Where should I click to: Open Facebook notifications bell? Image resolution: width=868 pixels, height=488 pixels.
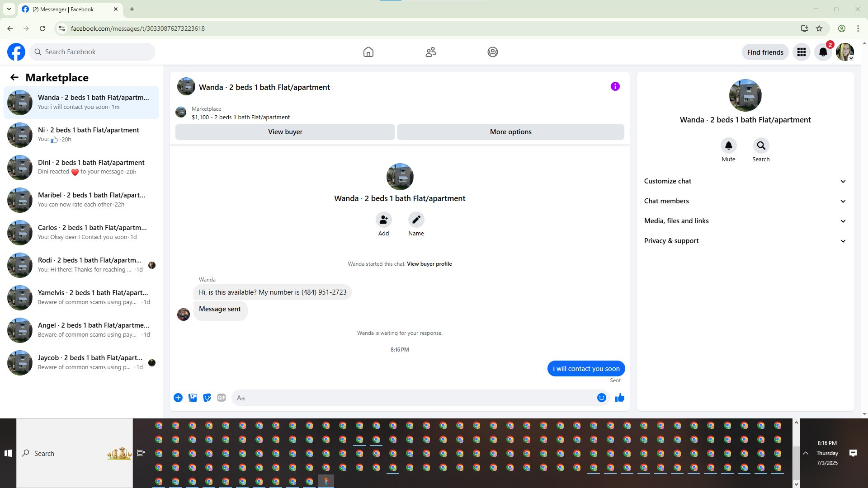click(823, 52)
